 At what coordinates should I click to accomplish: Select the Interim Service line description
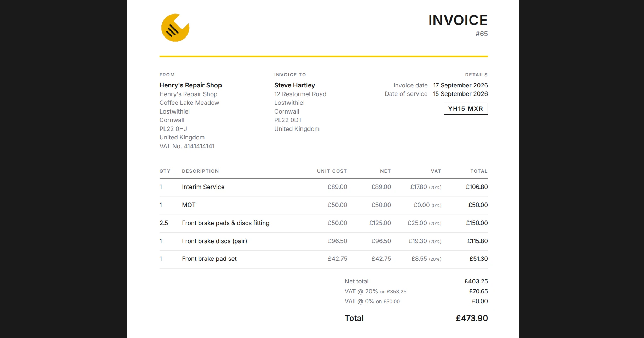[x=203, y=187]
